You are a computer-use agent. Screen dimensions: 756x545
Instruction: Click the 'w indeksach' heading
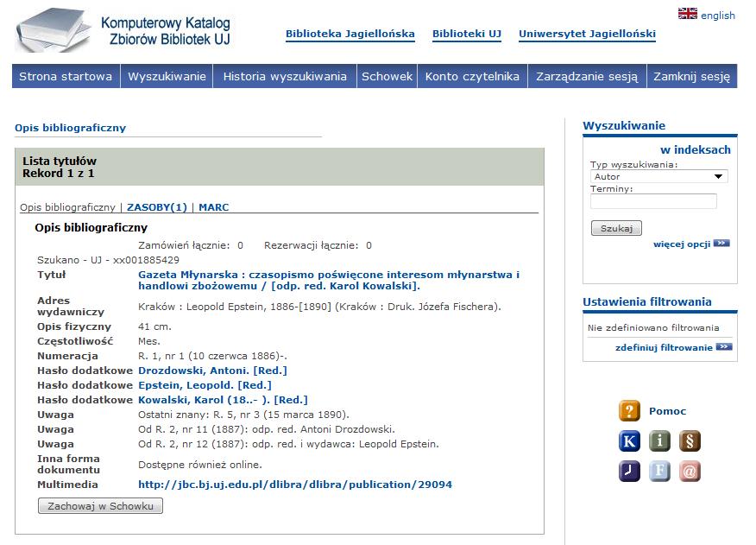pos(696,150)
